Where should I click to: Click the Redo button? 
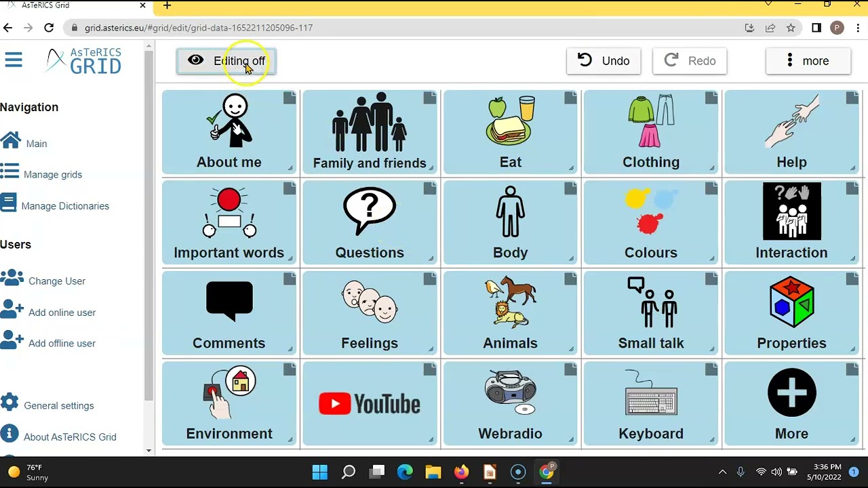point(690,61)
